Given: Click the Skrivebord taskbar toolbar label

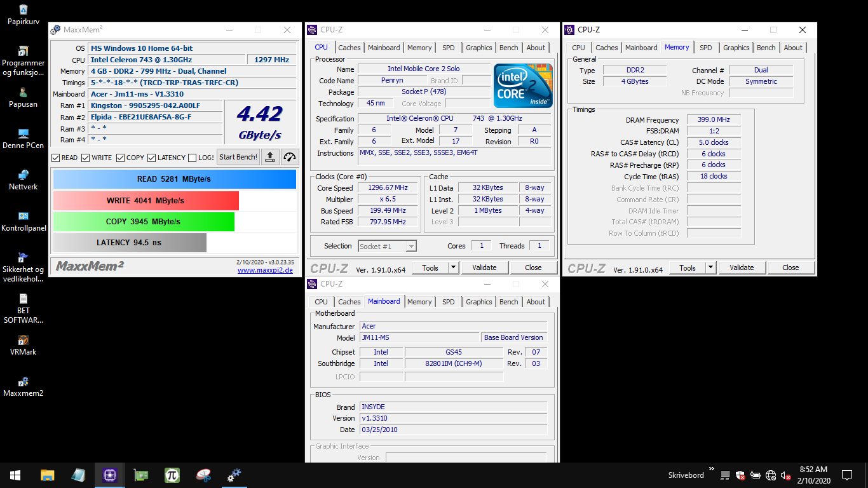Looking at the screenshot, I should [x=686, y=475].
